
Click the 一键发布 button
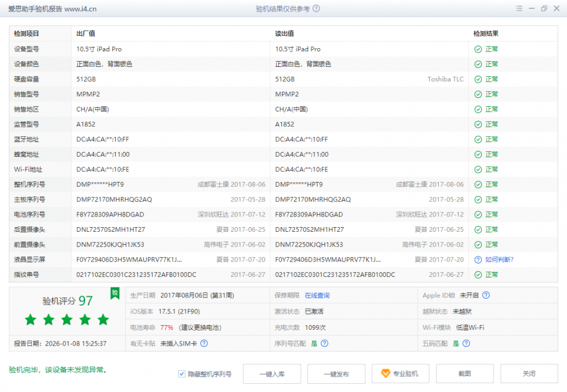pyautogui.click(x=336, y=374)
